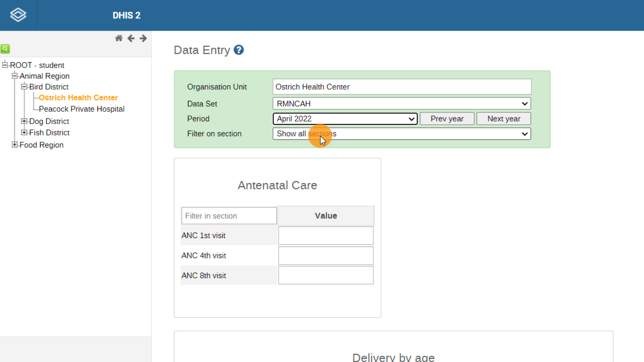Collapse the Animal Region node
The width and height of the screenshot is (644, 362).
(15, 76)
